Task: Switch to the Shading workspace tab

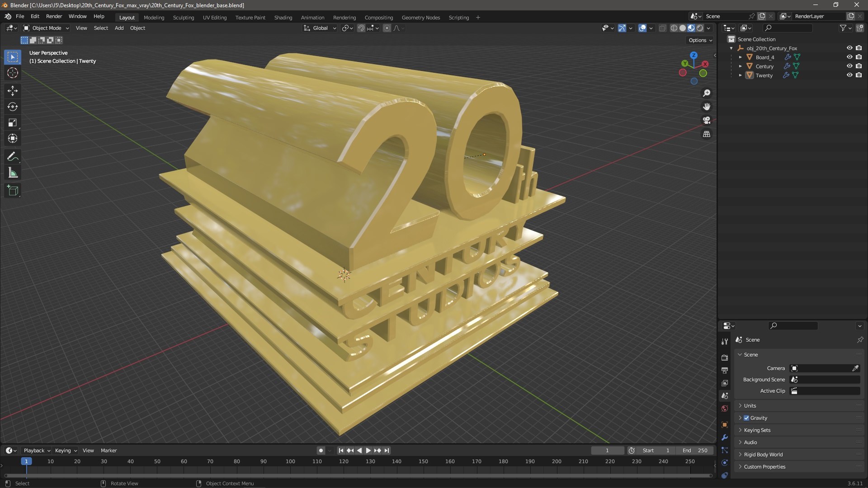Action: coord(283,18)
